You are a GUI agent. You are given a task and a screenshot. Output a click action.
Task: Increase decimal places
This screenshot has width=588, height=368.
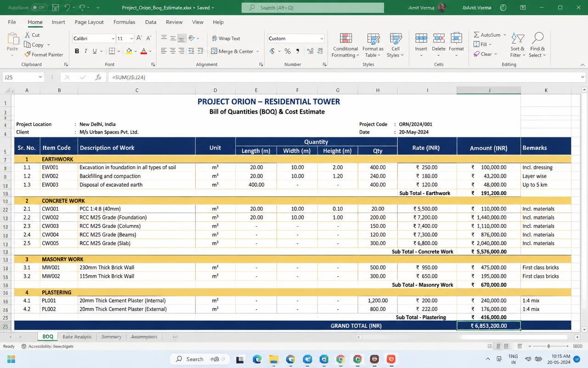click(311, 51)
